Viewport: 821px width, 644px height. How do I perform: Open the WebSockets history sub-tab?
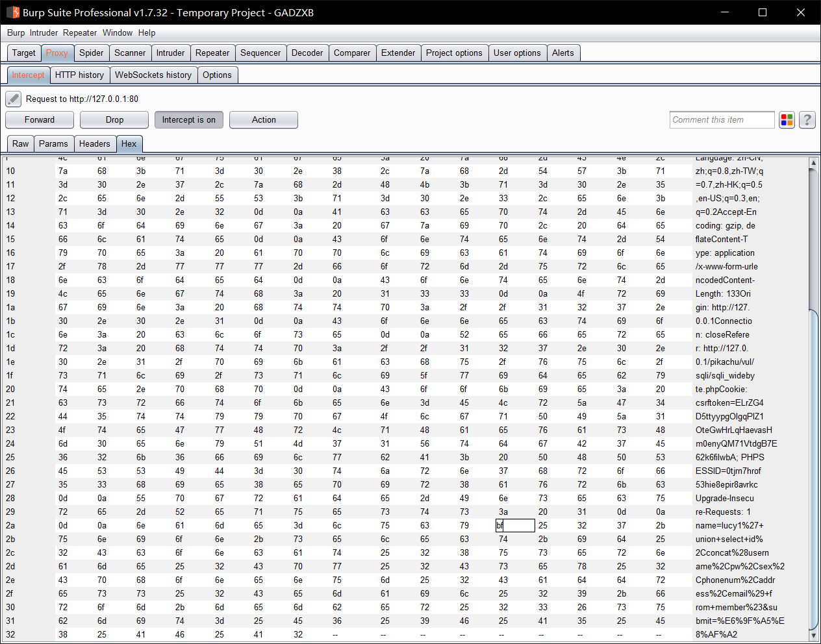pos(153,75)
